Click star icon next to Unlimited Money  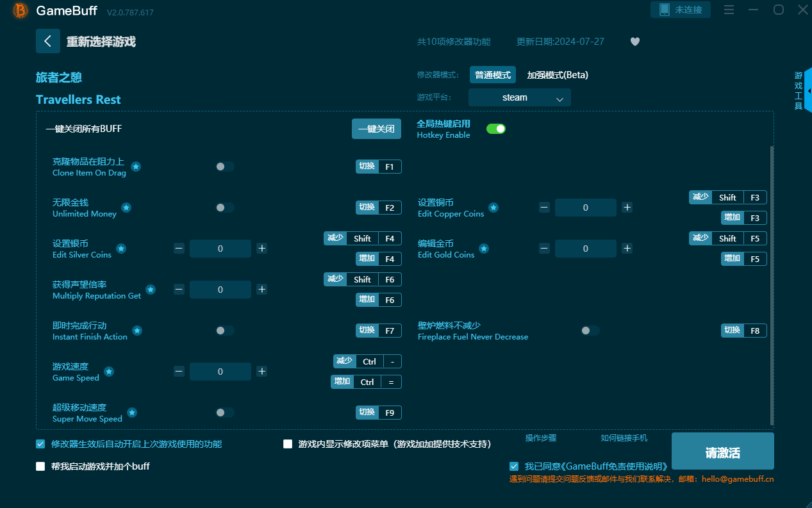(x=126, y=208)
